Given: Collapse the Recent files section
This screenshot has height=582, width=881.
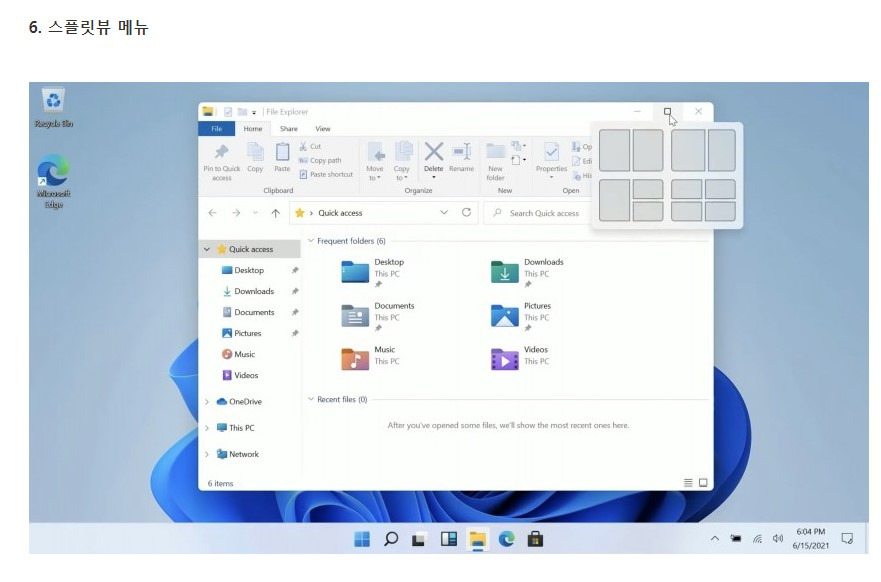Looking at the screenshot, I should (310, 399).
